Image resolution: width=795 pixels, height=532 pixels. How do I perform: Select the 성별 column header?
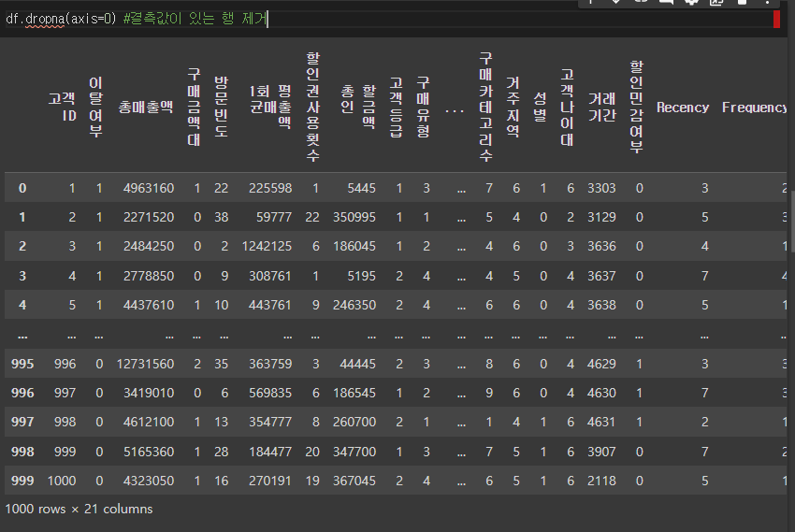coord(540,107)
